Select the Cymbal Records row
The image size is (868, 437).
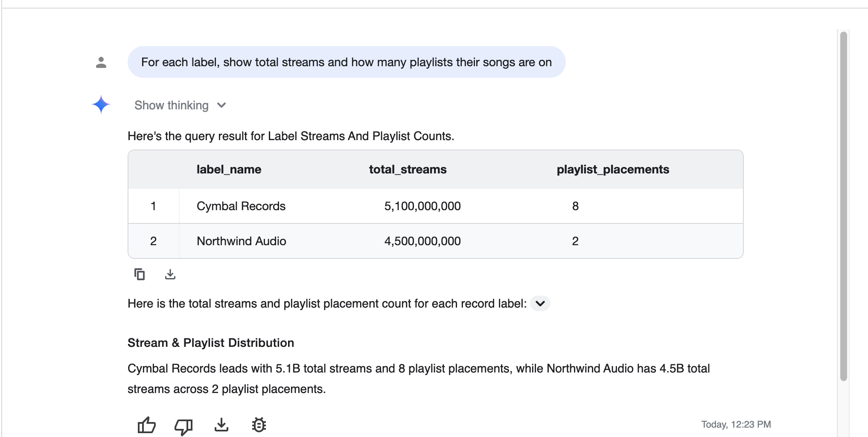pyautogui.click(x=436, y=206)
